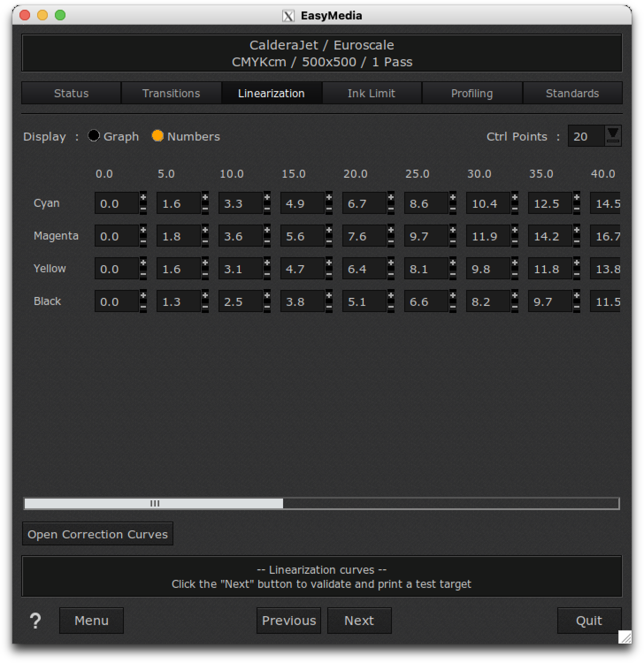Click Next to validate linearization
The image size is (644, 663).
coord(359,621)
